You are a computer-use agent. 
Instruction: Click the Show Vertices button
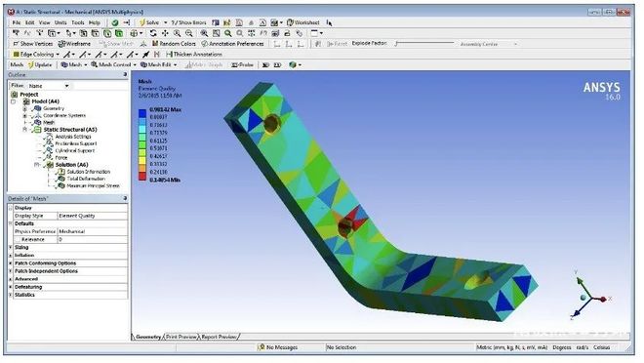(x=33, y=44)
